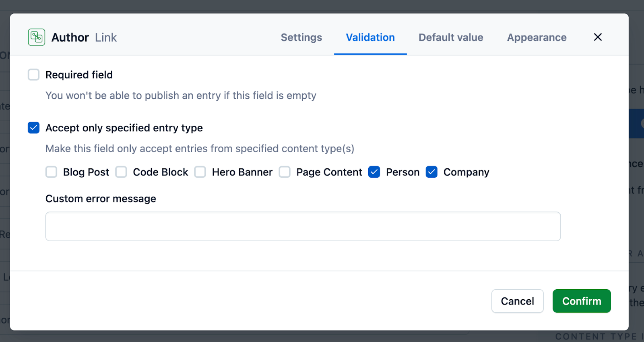Uncheck the Person checkbox
This screenshot has height=342, width=644.
tap(374, 172)
